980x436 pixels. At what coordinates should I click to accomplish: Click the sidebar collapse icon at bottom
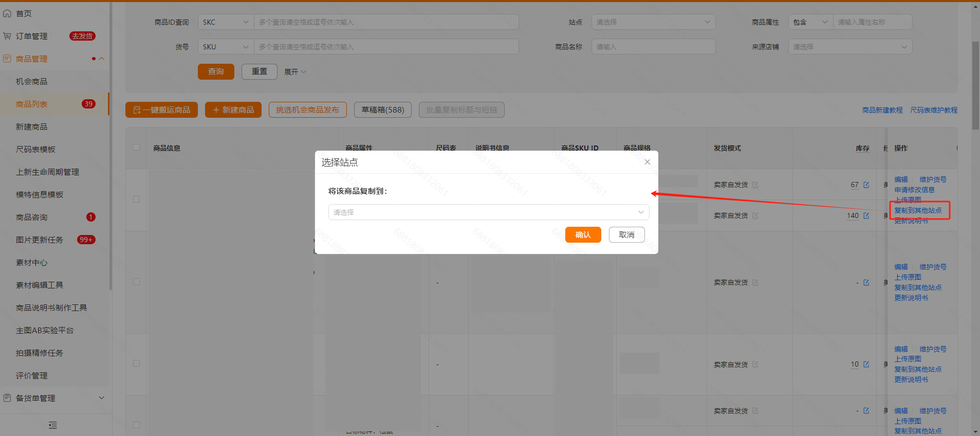point(52,425)
